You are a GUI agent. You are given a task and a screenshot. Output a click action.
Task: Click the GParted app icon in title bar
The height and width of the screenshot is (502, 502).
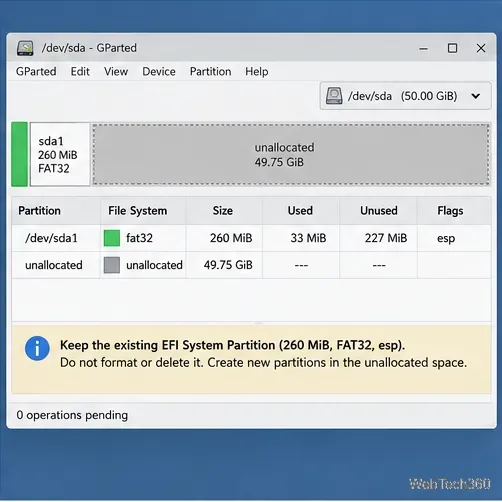25,48
